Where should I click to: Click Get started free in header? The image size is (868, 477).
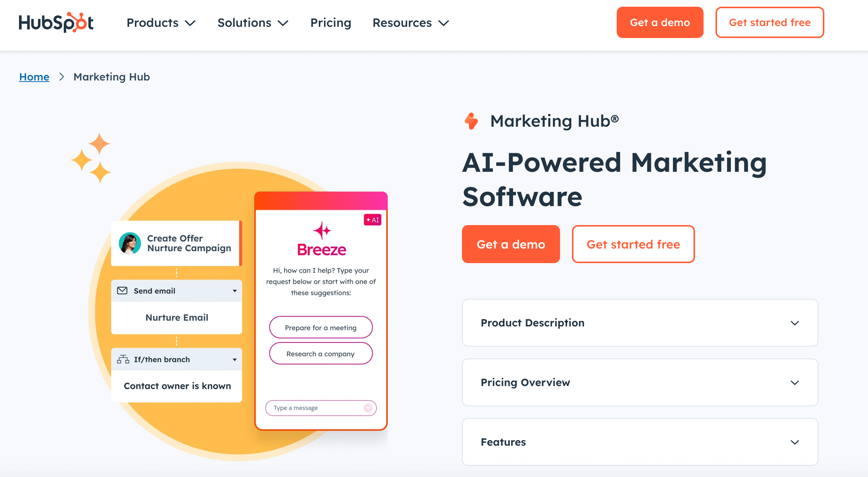click(x=770, y=22)
